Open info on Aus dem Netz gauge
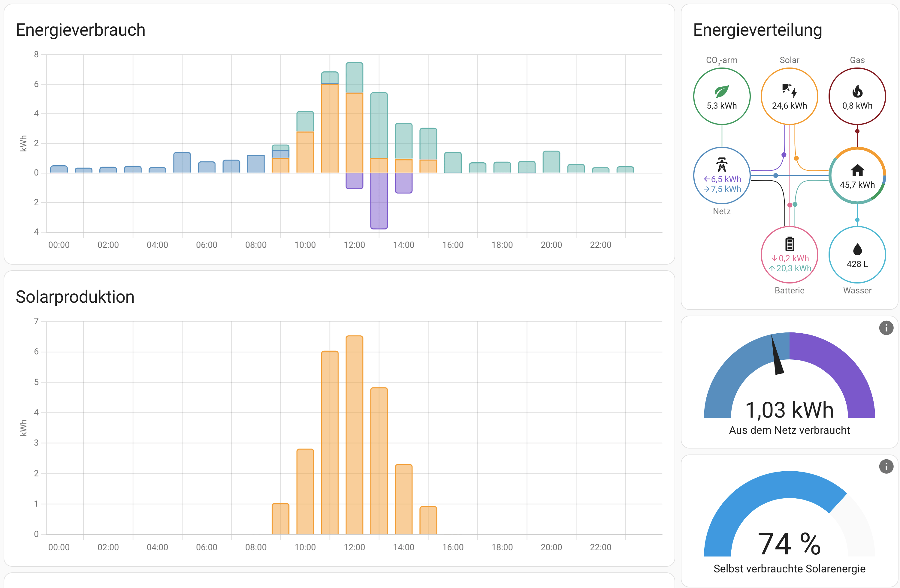Image resolution: width=900 pixels, height=588 pixels. (886, 328)
